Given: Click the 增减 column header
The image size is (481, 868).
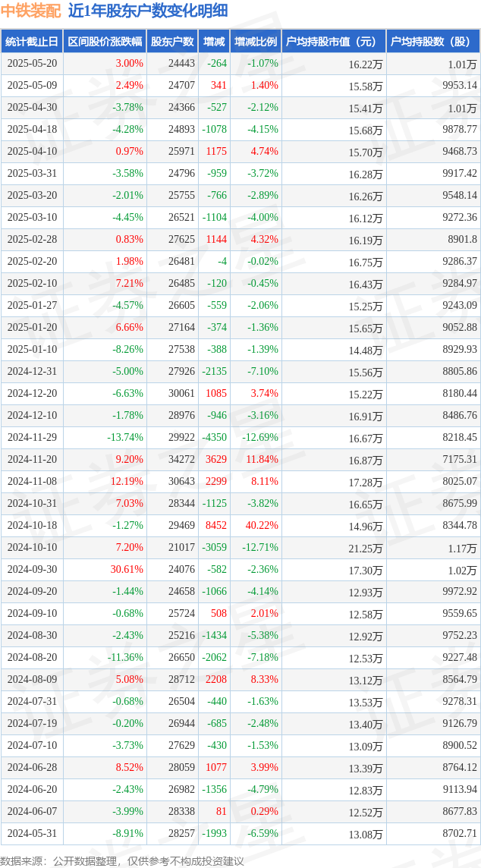Looking at the screenshot, I should click(214, 42).
